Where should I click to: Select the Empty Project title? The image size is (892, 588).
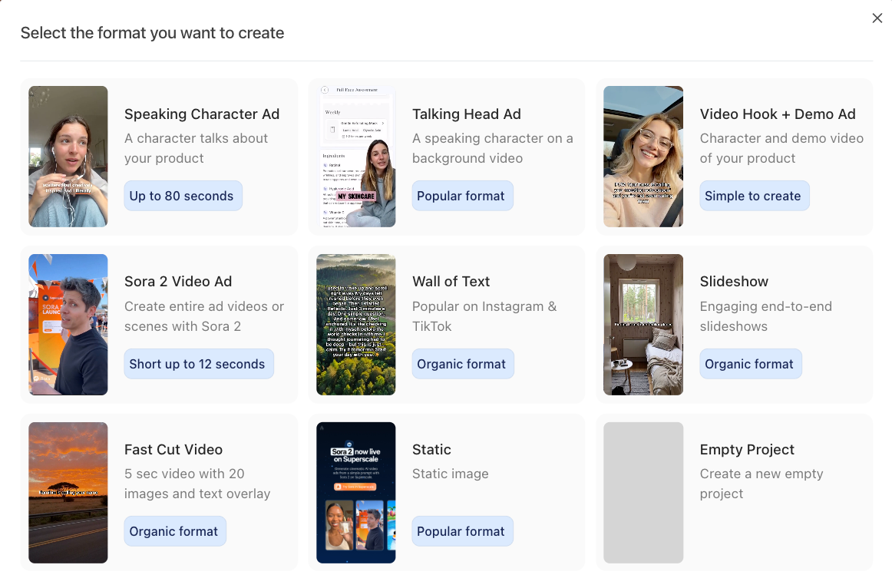[747, 450]
